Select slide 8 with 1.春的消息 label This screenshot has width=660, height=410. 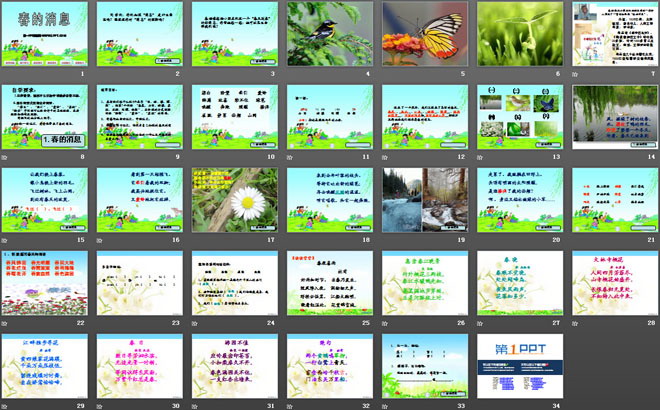(x=45, y=117)
